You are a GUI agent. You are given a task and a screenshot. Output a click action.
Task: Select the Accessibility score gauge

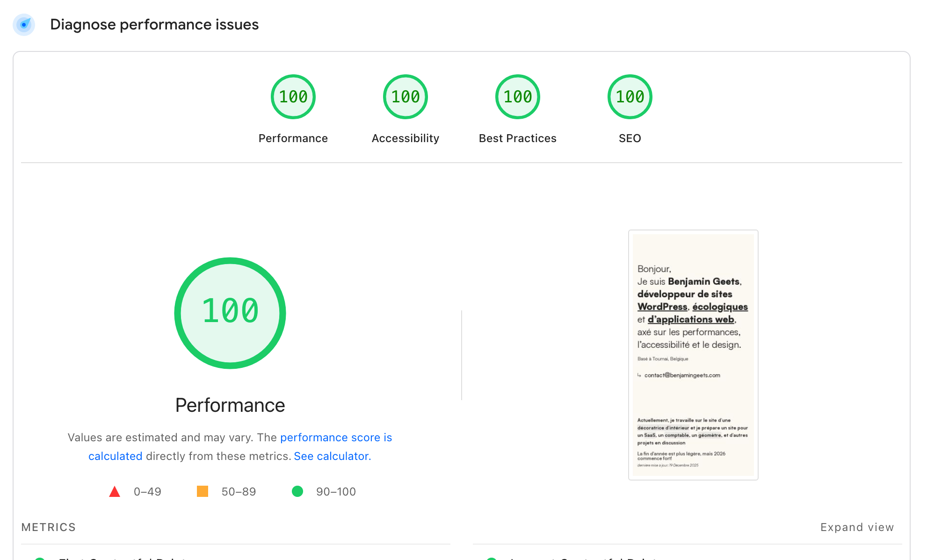tap(405, 97)
